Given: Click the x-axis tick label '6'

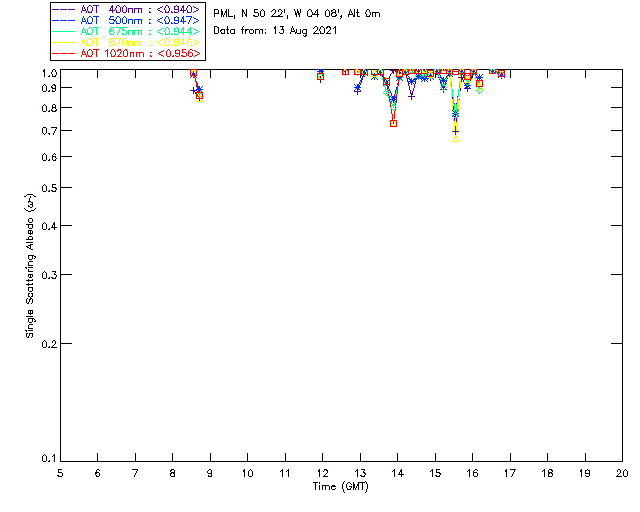Looking at the screenshot, I should click(98, 473).
